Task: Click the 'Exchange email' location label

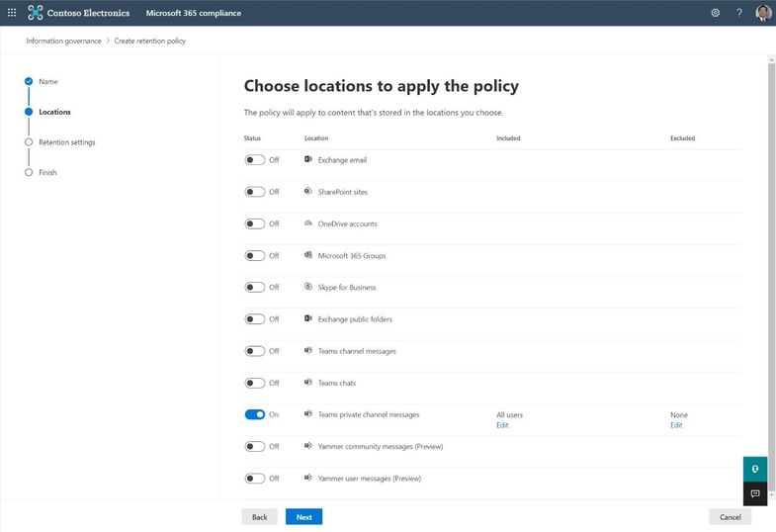Action: tap(342, 160)
